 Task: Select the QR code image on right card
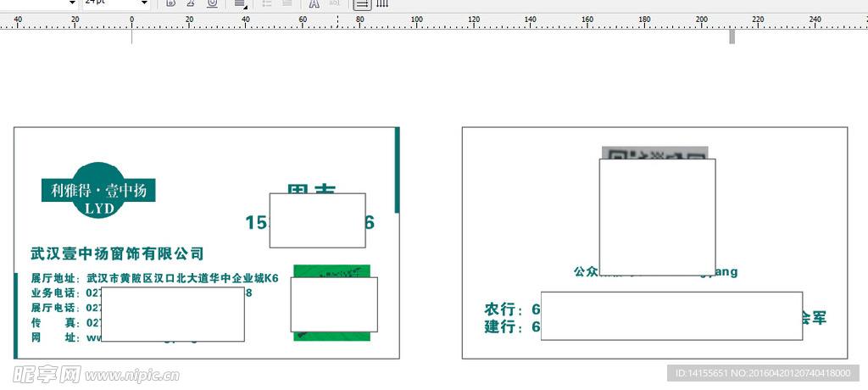(655, 153)
